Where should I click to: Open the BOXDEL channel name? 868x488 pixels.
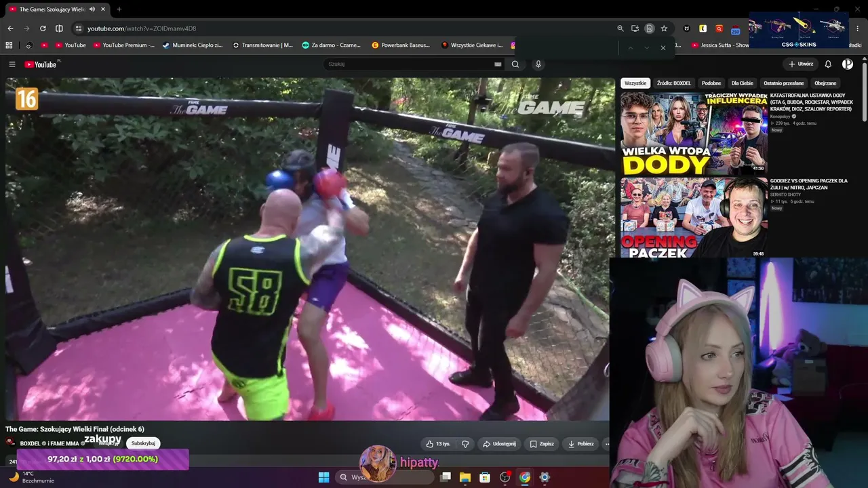click(30, 443)
